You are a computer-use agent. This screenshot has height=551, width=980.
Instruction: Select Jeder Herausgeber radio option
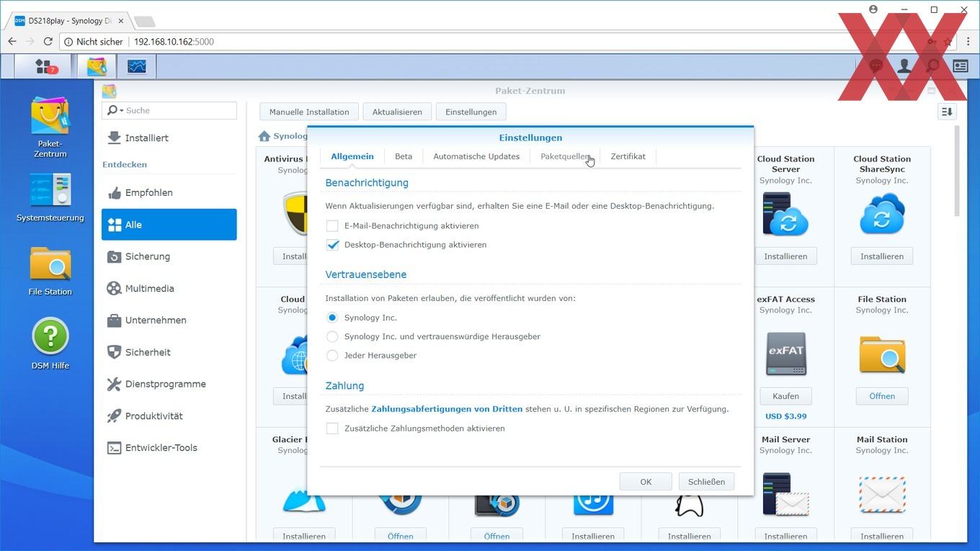click(332, 355)
